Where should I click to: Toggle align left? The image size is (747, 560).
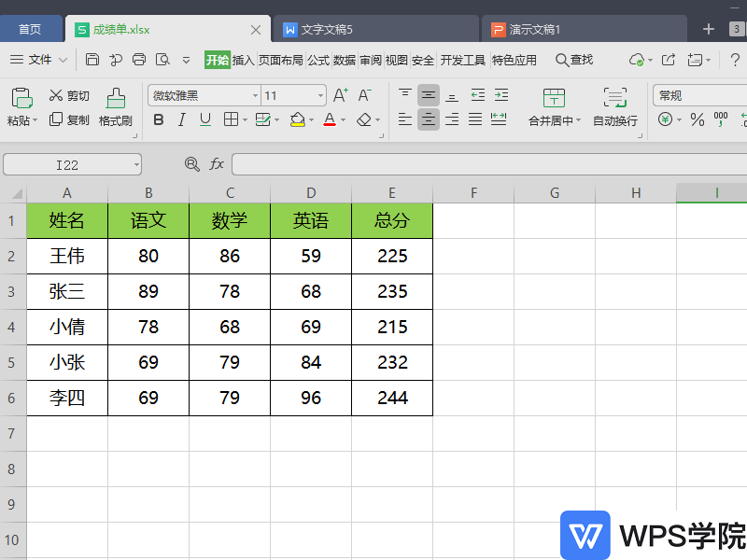pos(405,119)
